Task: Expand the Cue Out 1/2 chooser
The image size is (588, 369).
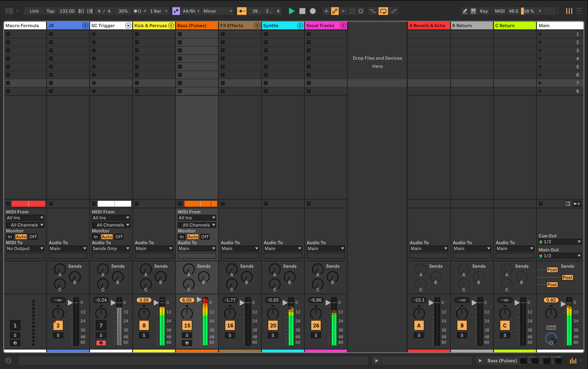Action: [x=560, y=242]
